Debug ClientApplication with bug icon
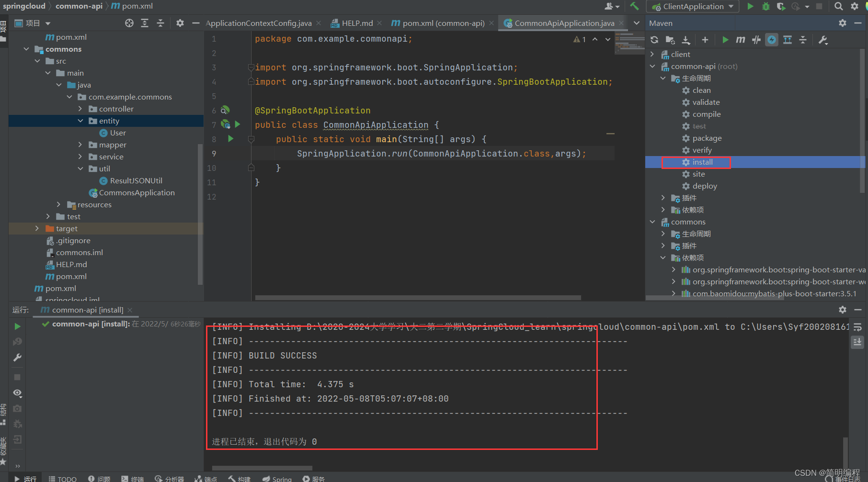Screen dimensions: 868x482 pos(766,6)
